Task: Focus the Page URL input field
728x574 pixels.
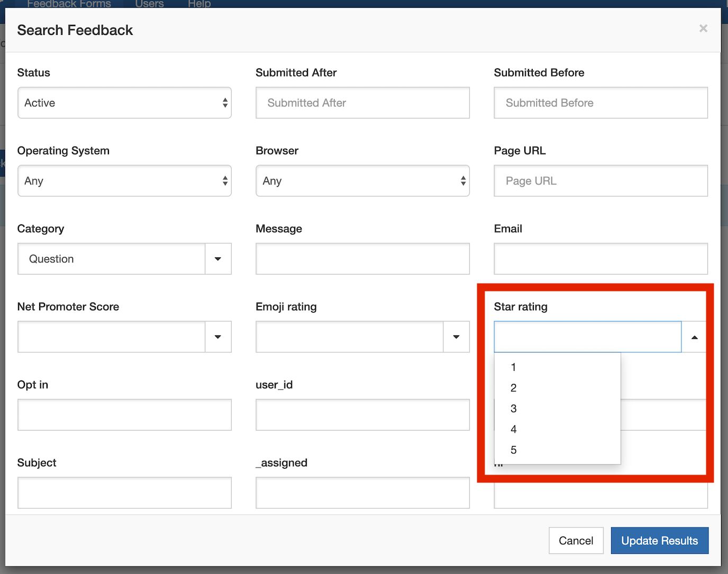Action: (x=600, y=180)
